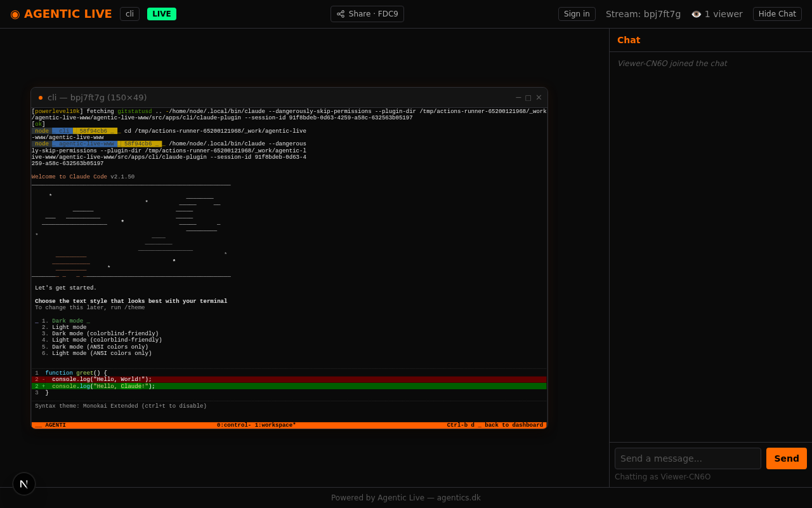Screen dimensions: 812x508
Task: Close the cli terminal window
Action: (x=539, y=98)
